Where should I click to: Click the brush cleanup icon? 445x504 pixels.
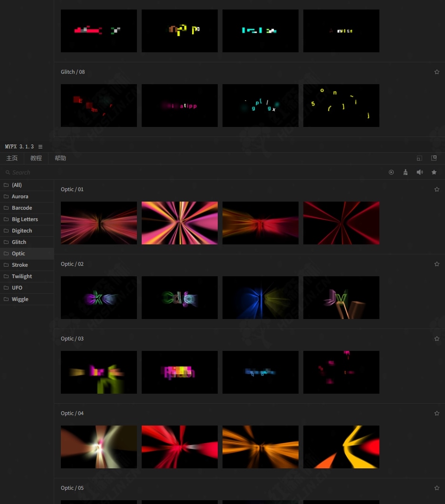click(406, 172)
